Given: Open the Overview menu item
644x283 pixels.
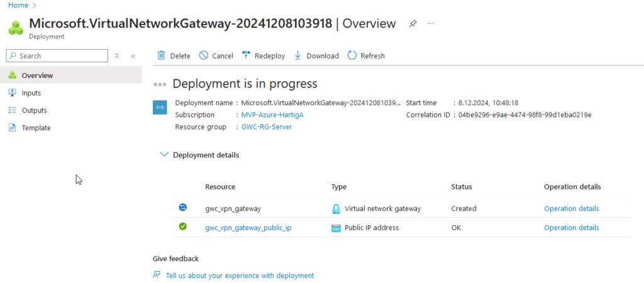Looking at the screenshot, I should point(70,75).
